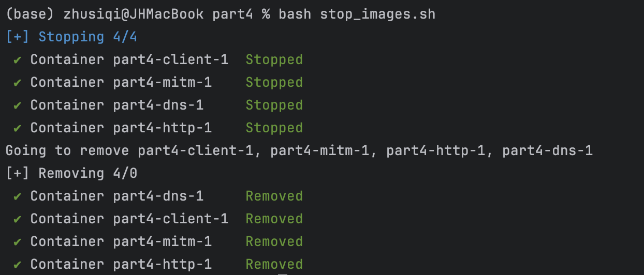Click the Removed status for part4-mitm-1
Screen dimensions: 644x275
tap(274, 242)
